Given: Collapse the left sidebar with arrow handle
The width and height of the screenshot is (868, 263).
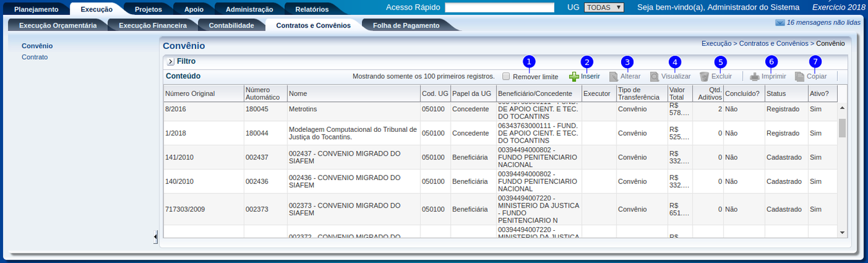Looking at the screenshot, I should (x=156, y=237).
